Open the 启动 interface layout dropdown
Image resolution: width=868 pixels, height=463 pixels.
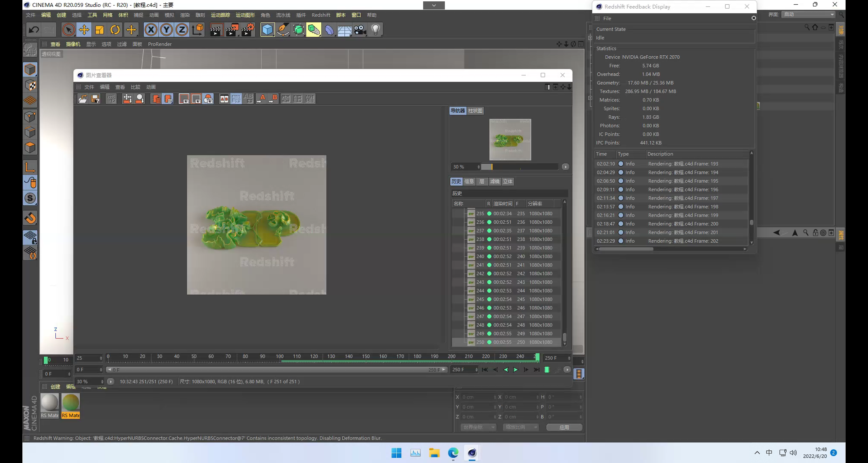coord(809,14)
